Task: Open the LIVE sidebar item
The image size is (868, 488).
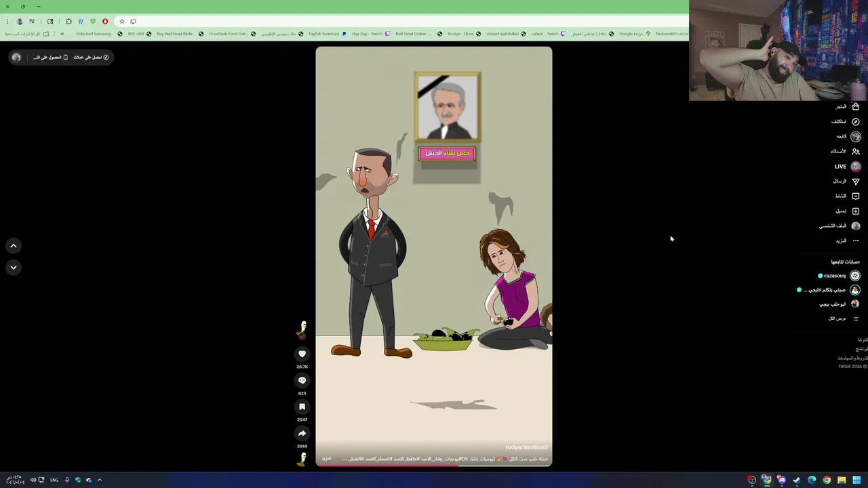Action: [x=847, y=166]
